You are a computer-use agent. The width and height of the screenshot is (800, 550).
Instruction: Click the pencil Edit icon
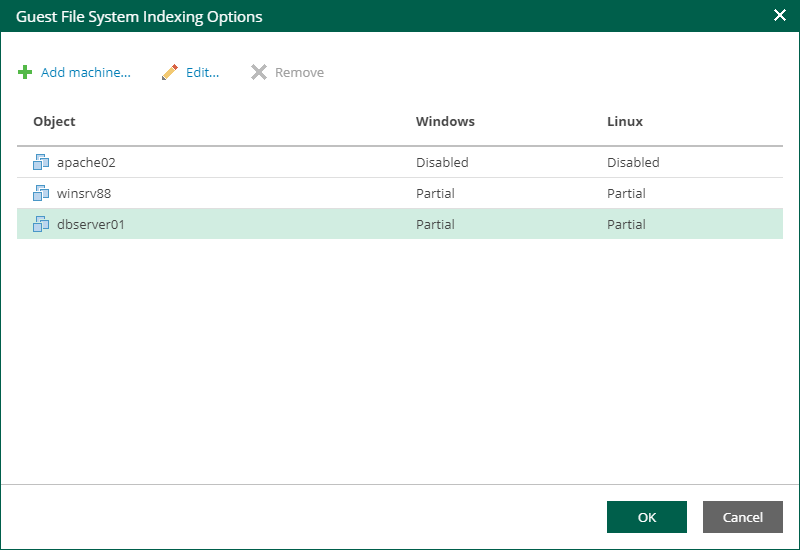170,73
